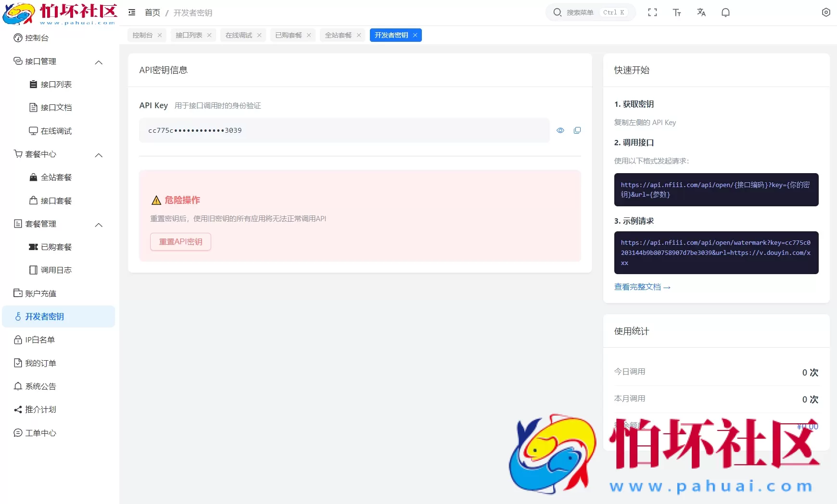Open 调用日志 from the sidebar
837x504 pixels.
click(x=56, y=270)
